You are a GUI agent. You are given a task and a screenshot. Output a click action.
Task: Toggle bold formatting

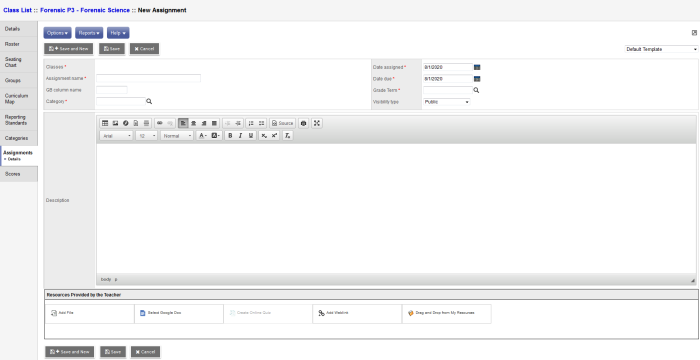pyautogui.click(x=230, y=136)
